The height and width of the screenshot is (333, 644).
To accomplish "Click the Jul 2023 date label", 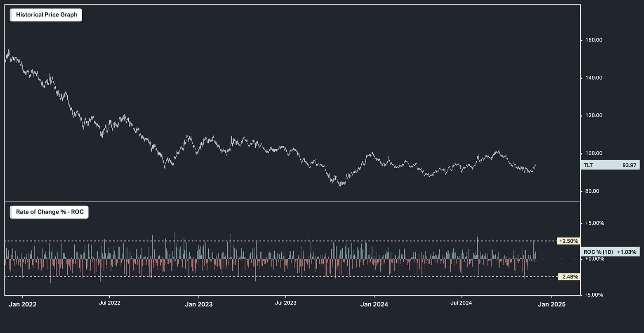I will coord(285,303).
